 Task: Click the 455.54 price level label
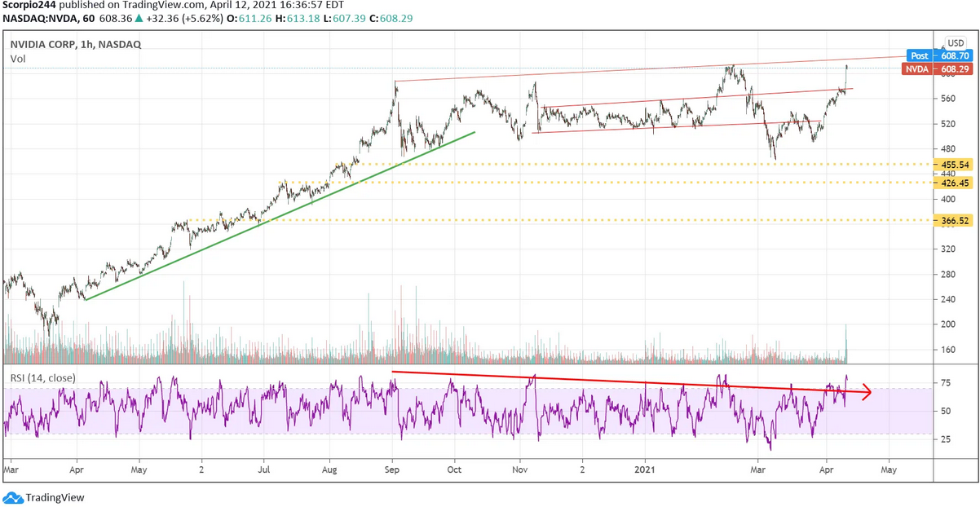(953, 165)
